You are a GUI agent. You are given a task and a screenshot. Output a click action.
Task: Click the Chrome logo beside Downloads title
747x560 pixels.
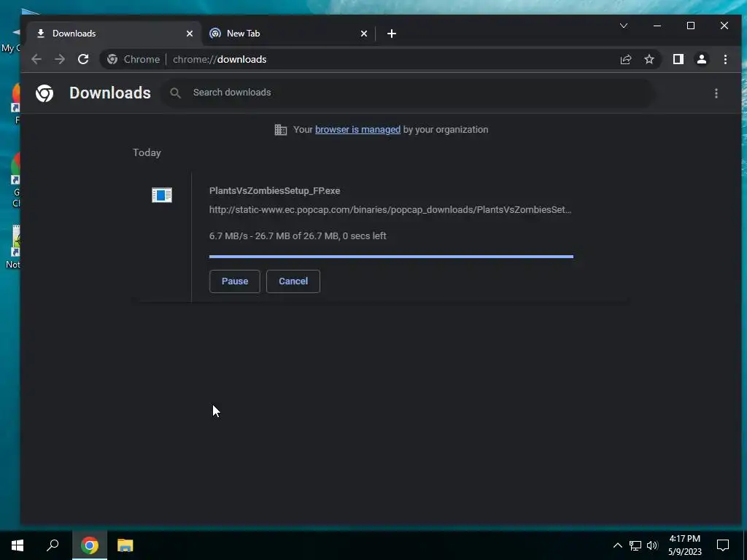tap(44, 93)
